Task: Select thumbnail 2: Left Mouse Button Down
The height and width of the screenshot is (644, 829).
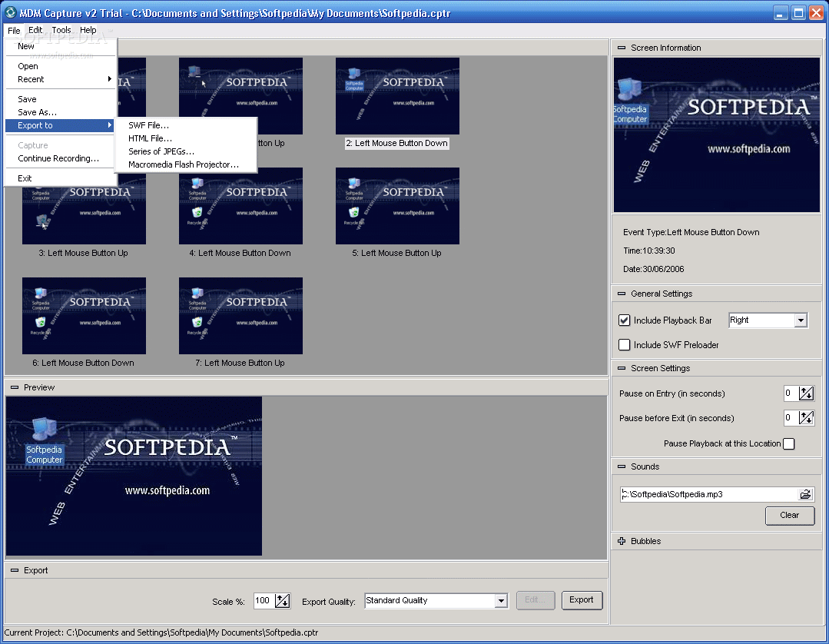Action: pyautogui.click(x=397, y=96)
